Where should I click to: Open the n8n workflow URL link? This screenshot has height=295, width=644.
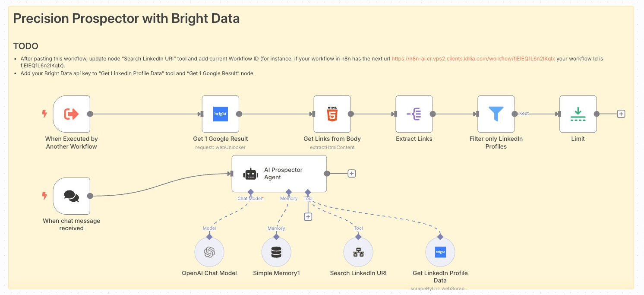click(x=473, y=58)
